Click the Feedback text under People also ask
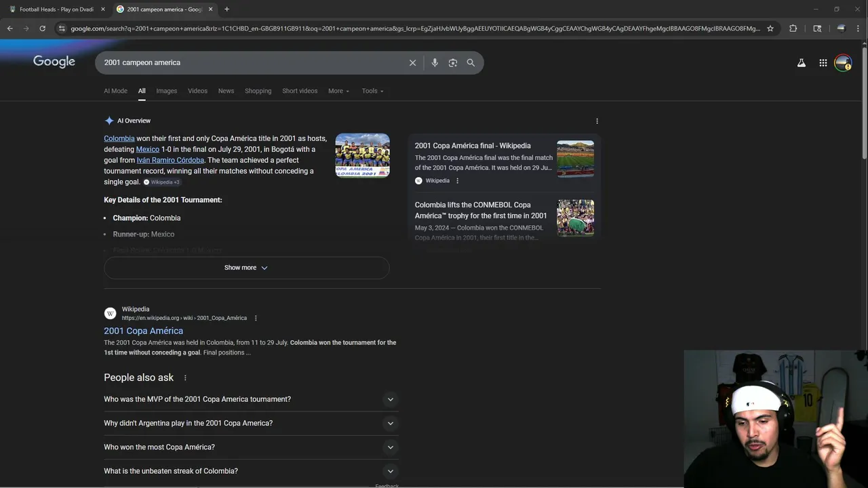Image resolution: width=868 pixels, height=488 pixels. pyautogui.click(x=387, y=485)
